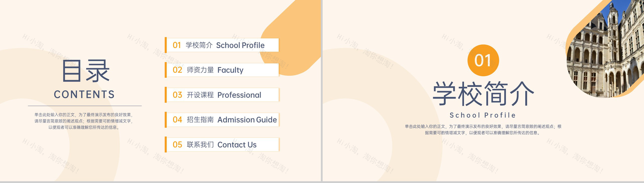The width and height of the screenshot is (644, 183).
Task: Click the orange 03 number
Action: 177,95
